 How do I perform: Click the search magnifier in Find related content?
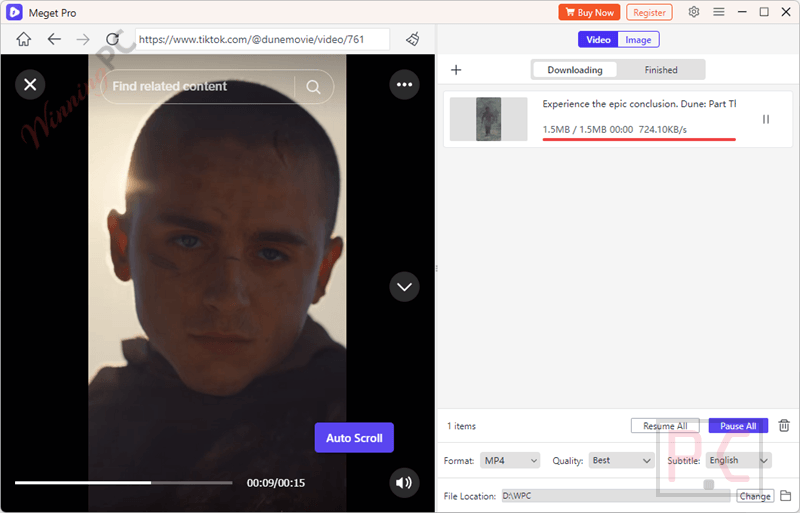313,87
